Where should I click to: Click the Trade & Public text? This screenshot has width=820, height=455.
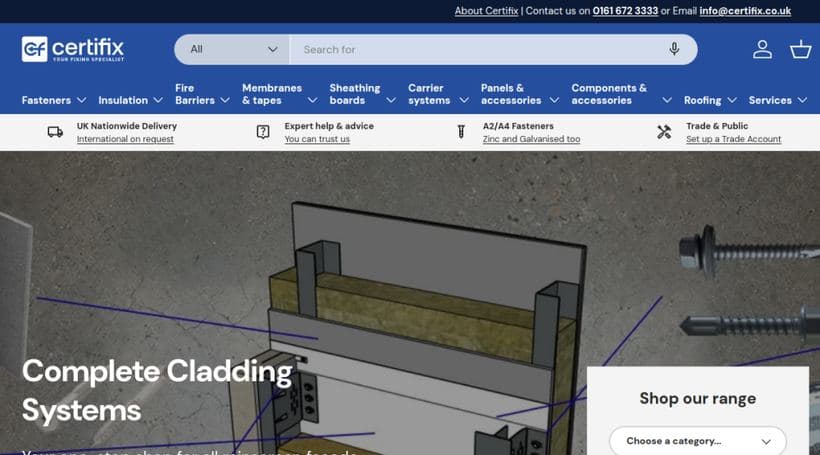(717, 126)
